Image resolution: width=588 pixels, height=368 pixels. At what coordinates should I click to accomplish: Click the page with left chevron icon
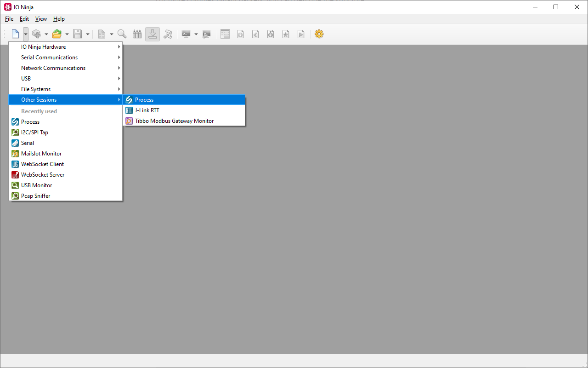tap(255, 34)
